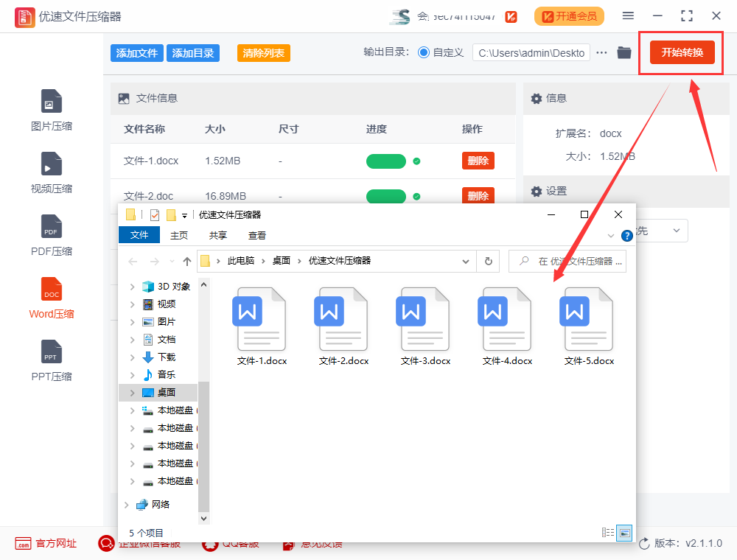Expand the 文档 tree node

click(132, 340)
